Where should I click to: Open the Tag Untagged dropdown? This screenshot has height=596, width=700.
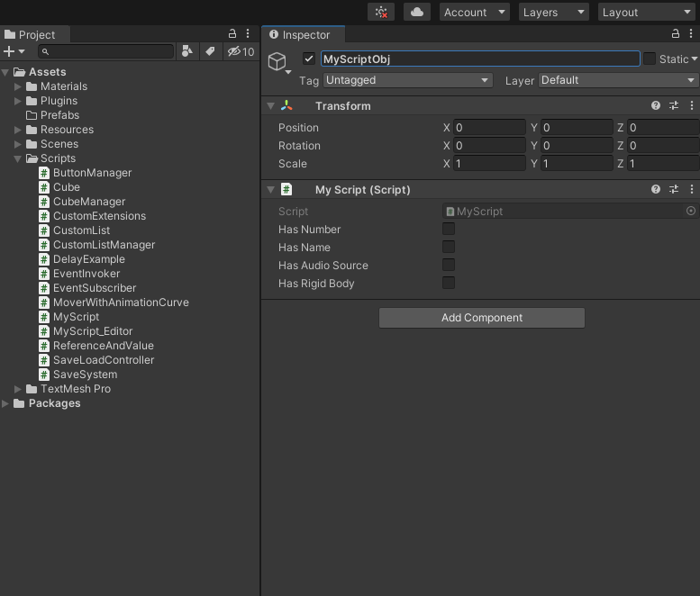pyautogui.click(x=407, y=80)
